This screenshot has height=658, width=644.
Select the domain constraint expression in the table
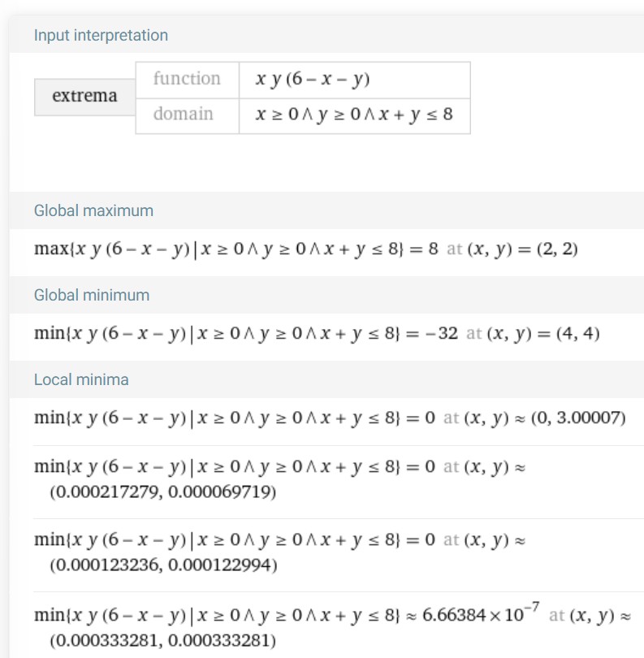click(x=354, y=115)
